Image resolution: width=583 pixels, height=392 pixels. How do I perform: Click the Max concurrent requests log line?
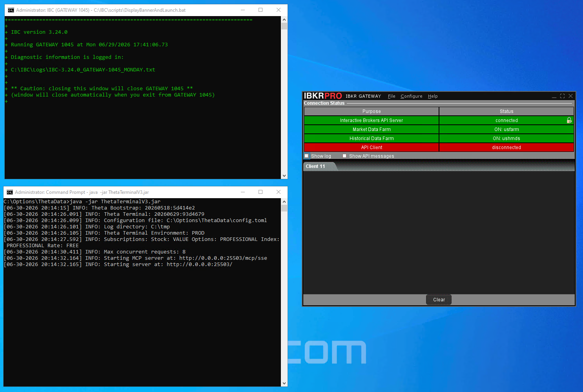[x=95, y=252]
